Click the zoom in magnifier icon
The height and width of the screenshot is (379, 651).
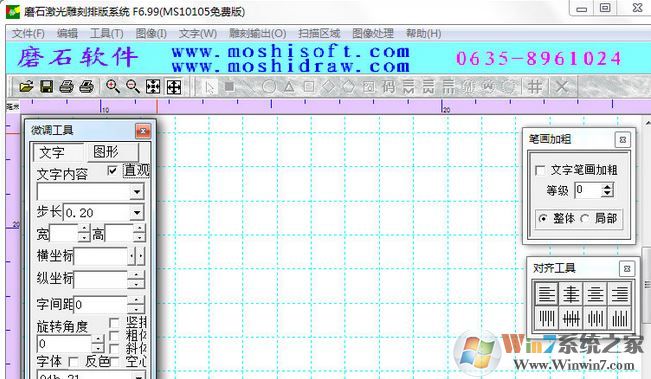pyautogui.click(x=113, y=87)
